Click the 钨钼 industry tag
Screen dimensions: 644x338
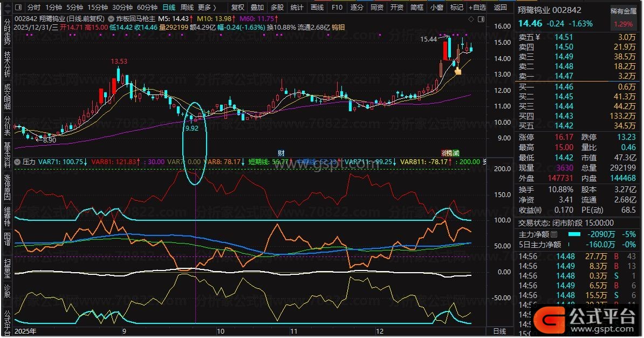pyautogui.click(x=338, y=26)
